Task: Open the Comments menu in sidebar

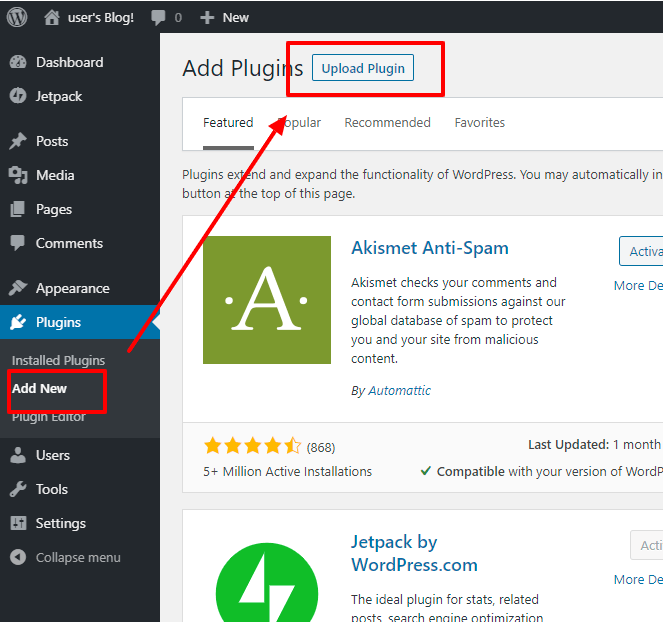Action: pyautogui.click(x=69, y=243)
